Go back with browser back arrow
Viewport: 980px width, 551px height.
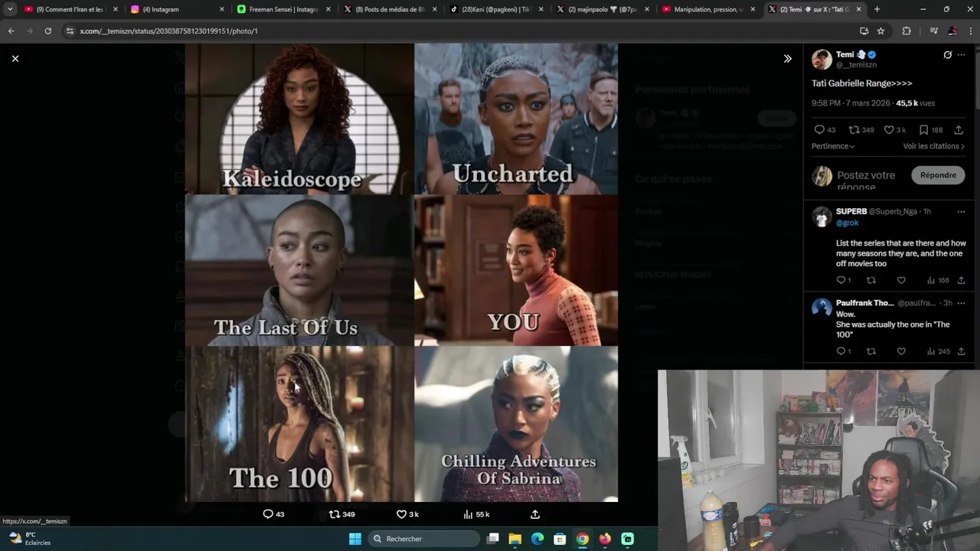coord(11,31)
